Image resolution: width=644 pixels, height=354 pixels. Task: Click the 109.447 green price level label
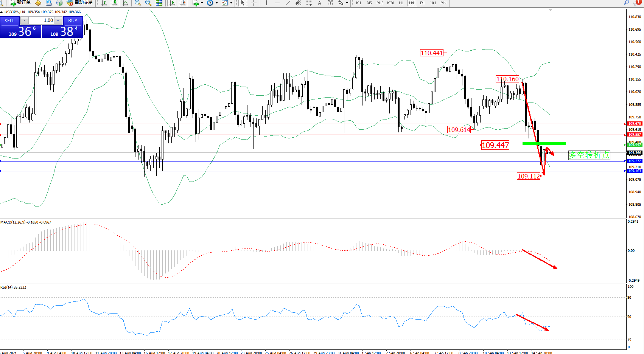pyautogui.click(x=635, y=145)
